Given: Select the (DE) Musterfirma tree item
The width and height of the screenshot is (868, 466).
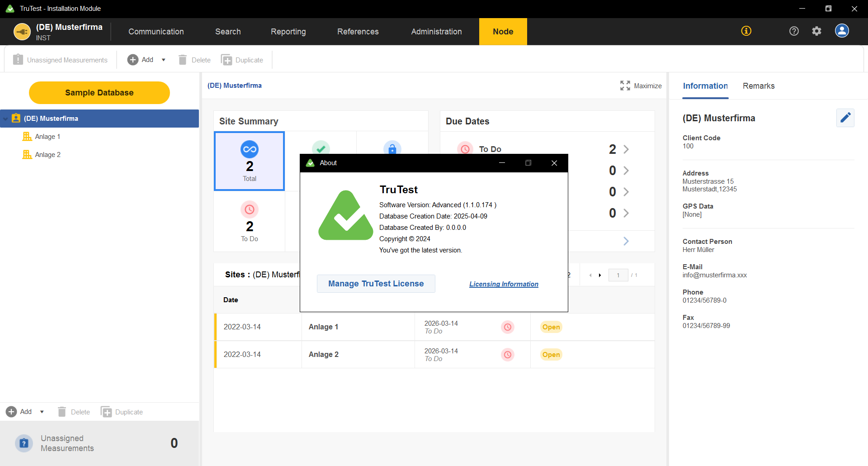Looking at the screenshot, I should [x=99, y=119].
